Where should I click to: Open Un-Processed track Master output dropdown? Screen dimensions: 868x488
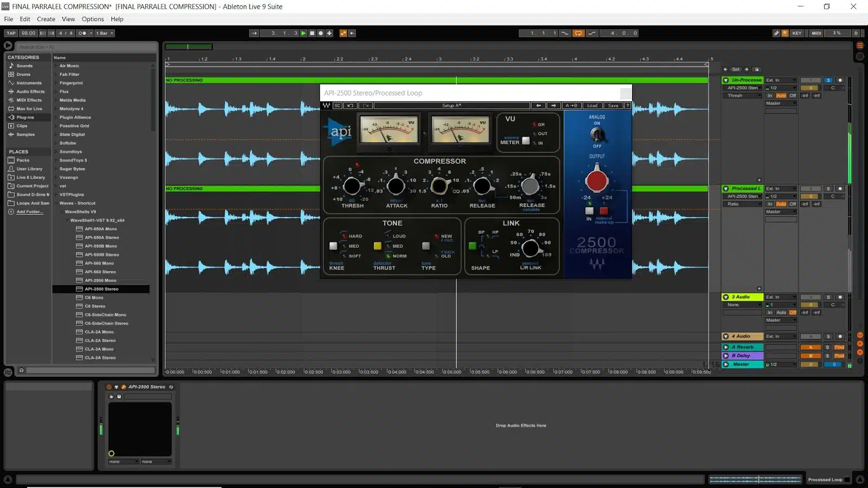click(x=781, y=104)
